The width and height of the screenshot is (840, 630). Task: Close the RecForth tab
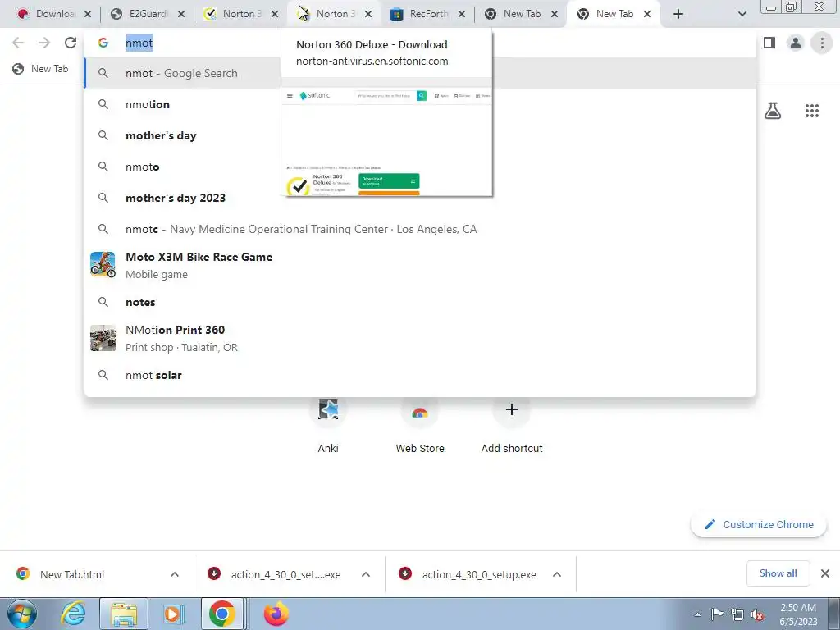461,14
